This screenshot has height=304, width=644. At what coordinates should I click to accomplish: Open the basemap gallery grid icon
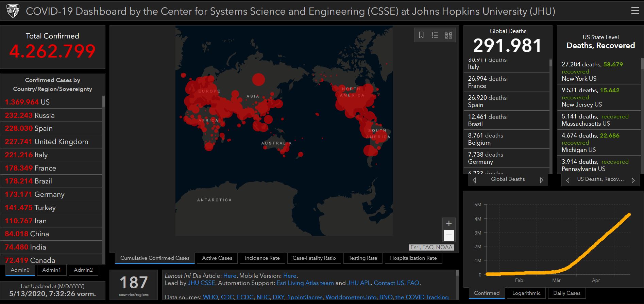[448, 35]
